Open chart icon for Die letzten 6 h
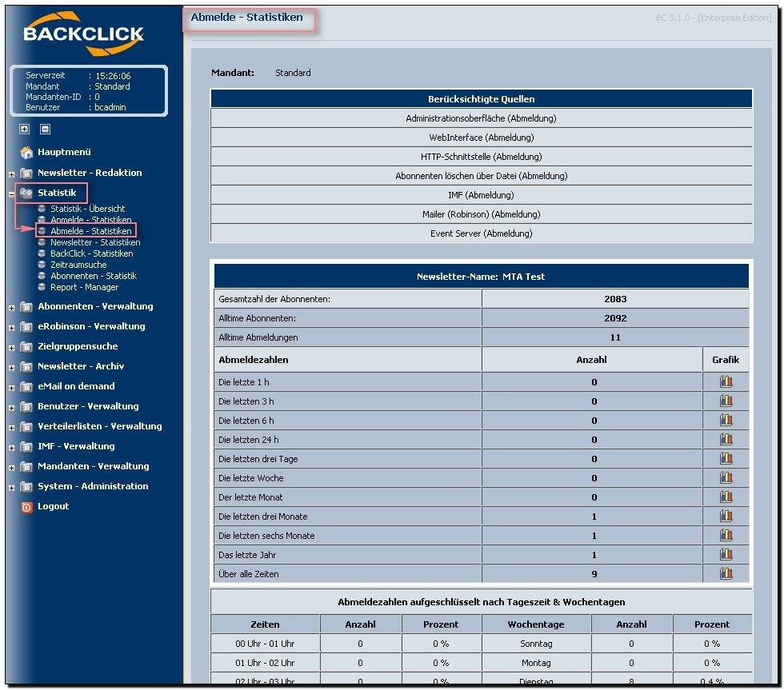 coord(726,421)
